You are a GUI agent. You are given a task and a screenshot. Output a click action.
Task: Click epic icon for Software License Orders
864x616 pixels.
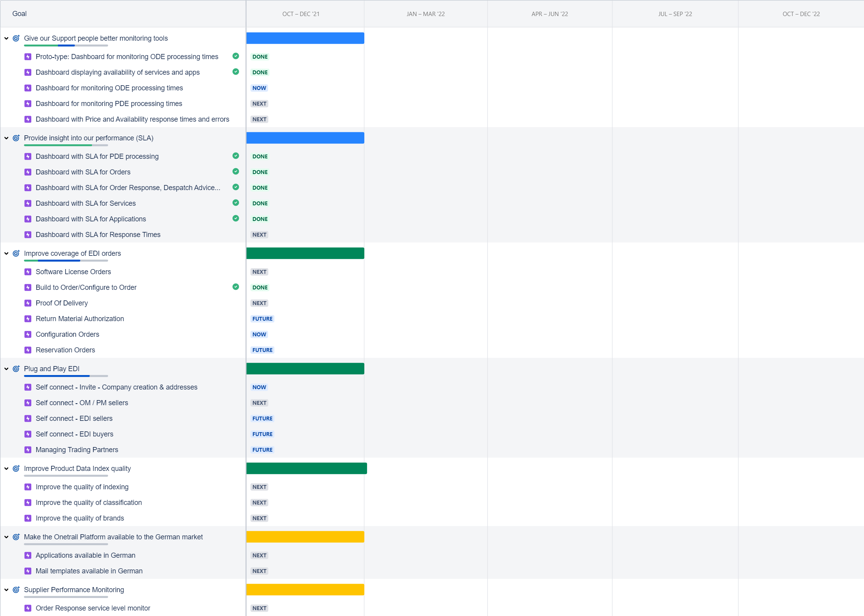(x=28, y=272)
